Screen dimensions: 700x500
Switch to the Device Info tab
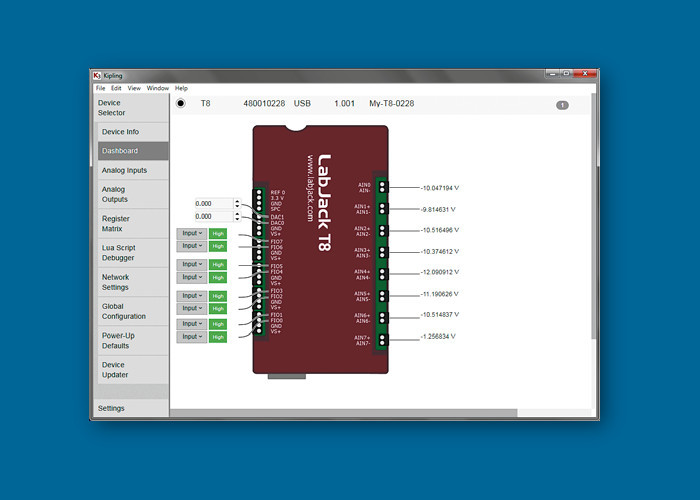[x=133, y=132]
